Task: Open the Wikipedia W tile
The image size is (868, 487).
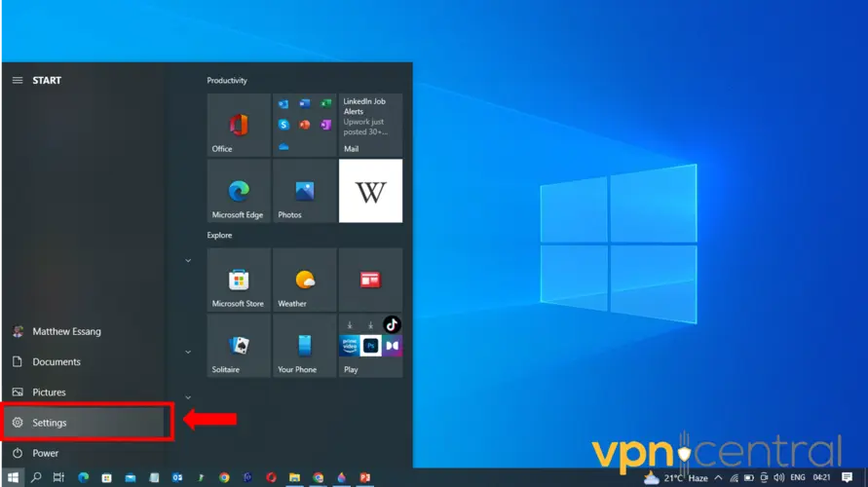Action: click(x=370, y=191)
